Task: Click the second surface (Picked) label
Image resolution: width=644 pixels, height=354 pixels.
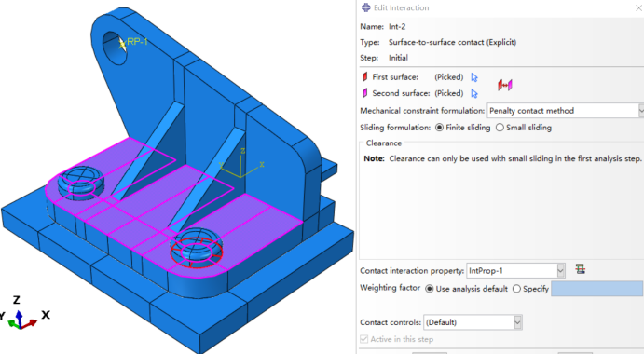Action: (x=449, y=94)
